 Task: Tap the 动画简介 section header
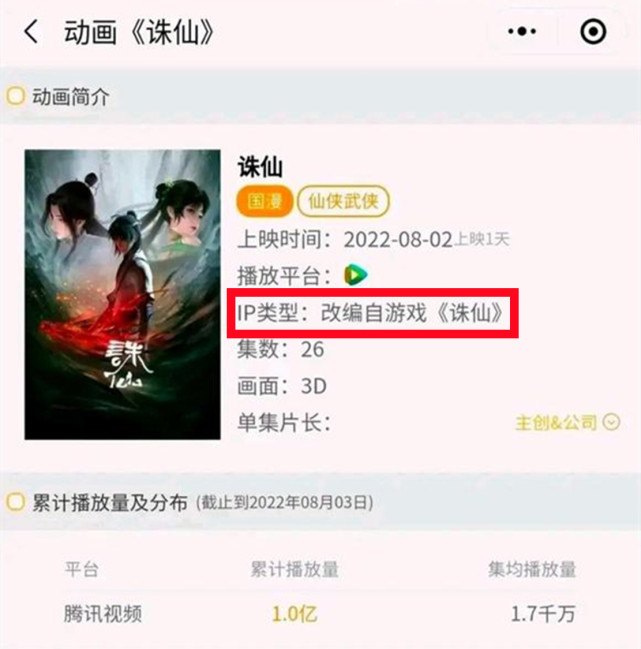pos(70,97)
